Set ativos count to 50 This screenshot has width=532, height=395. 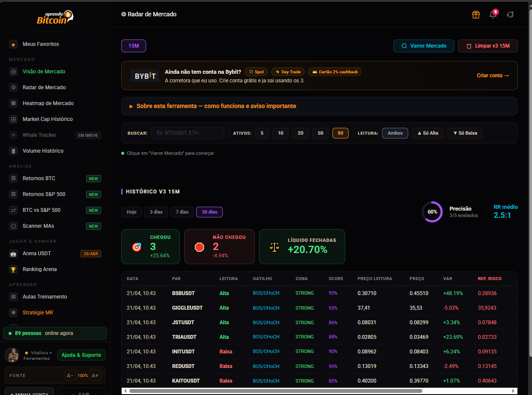[320, 133]
